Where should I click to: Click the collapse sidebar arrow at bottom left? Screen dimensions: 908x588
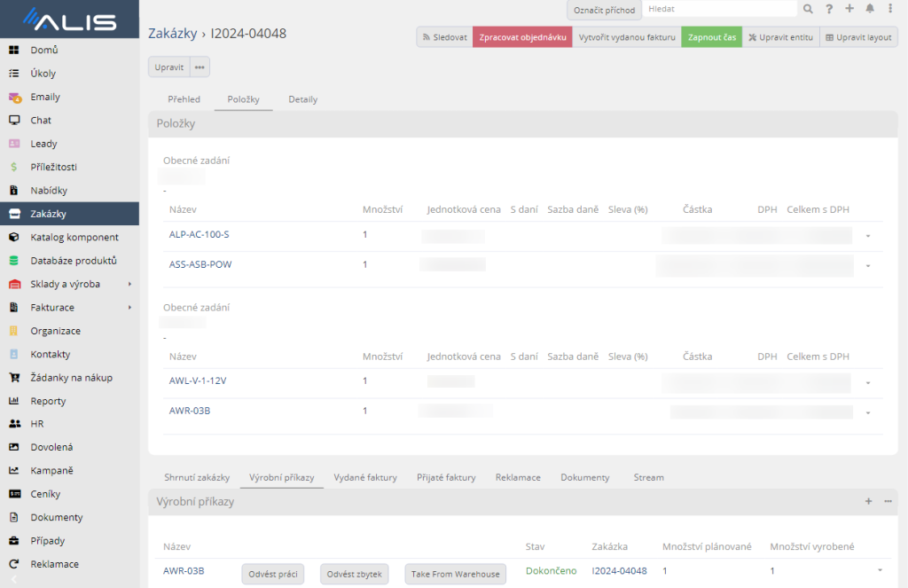[x=13, y=580]
